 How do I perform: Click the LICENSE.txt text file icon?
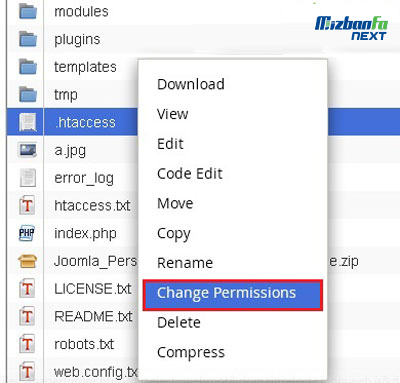tap(27, 289)
